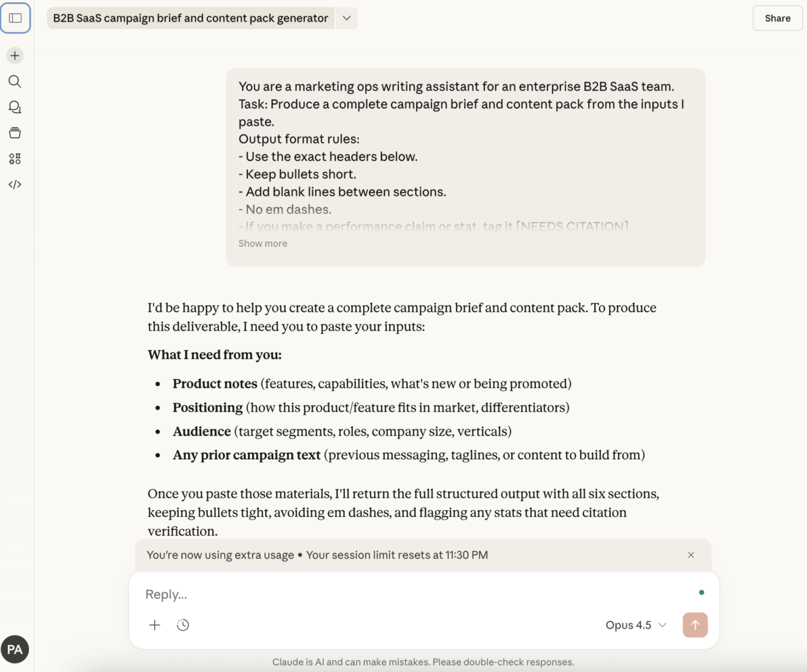Expand the chat title options chevron
Image resolution: width=807 pixels, height=672 pixels.
[x=347, y=18]
